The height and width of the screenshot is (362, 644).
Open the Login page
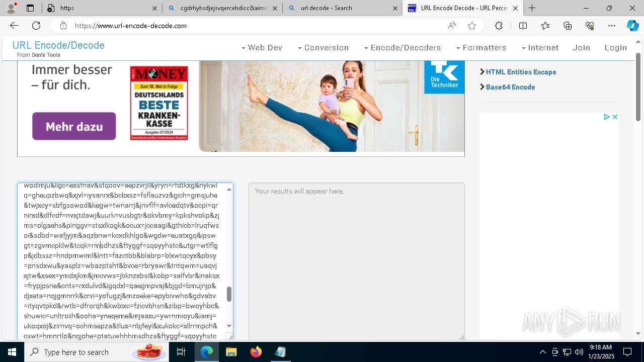(x=616, y=48)
